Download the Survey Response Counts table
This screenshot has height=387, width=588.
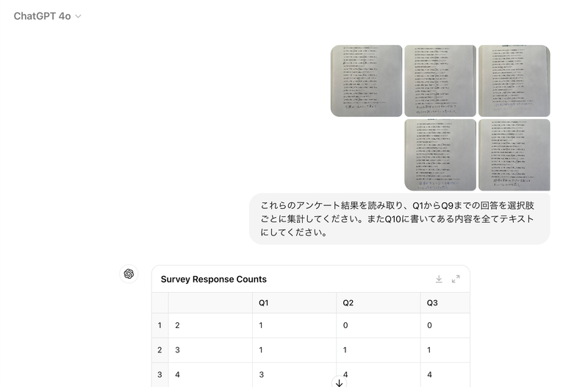[439, 279]
